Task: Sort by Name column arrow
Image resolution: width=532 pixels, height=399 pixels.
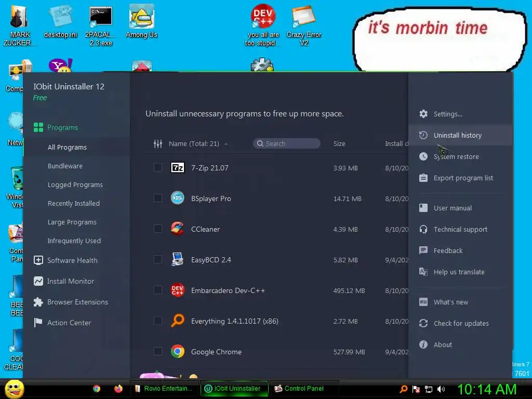Action: tap(226, 144)
